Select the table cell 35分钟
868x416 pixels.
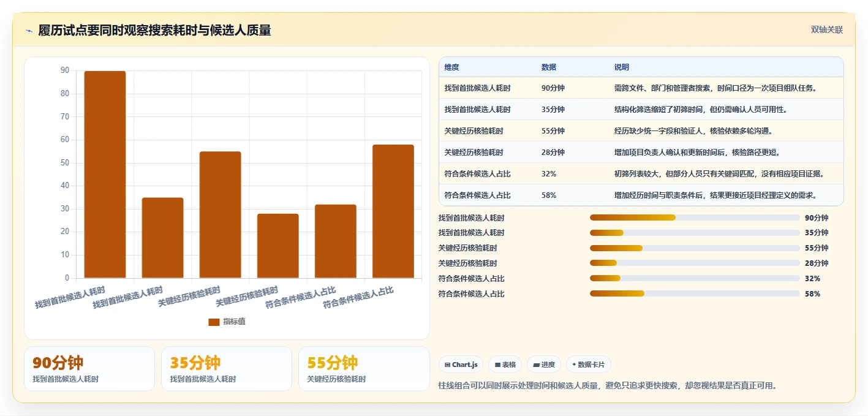tap(553, 110)
